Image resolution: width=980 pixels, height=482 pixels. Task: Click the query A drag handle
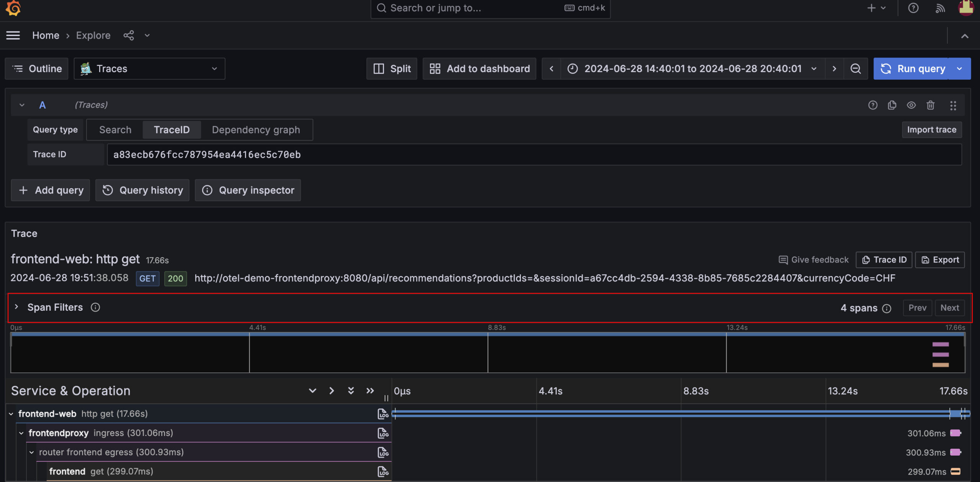tap(953, 105)
